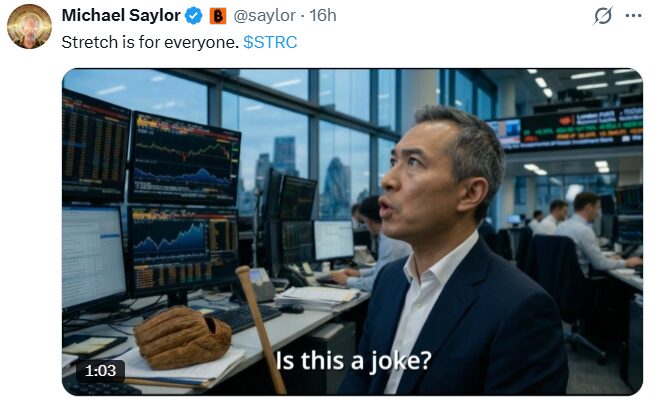Click the 1:03 video duration badge
Image resolution: width=652 pixels, height=401 pixels.
pos(100,370)
